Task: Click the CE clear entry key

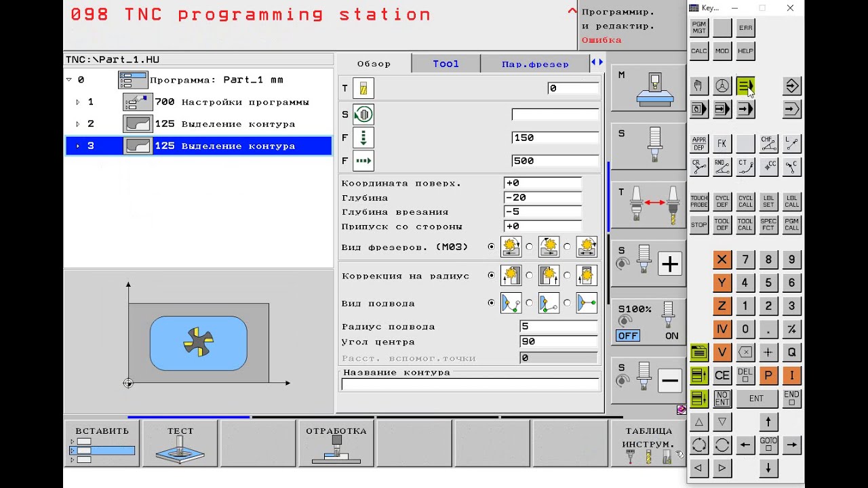Action: pyautogui.click(x=722, y=375)
